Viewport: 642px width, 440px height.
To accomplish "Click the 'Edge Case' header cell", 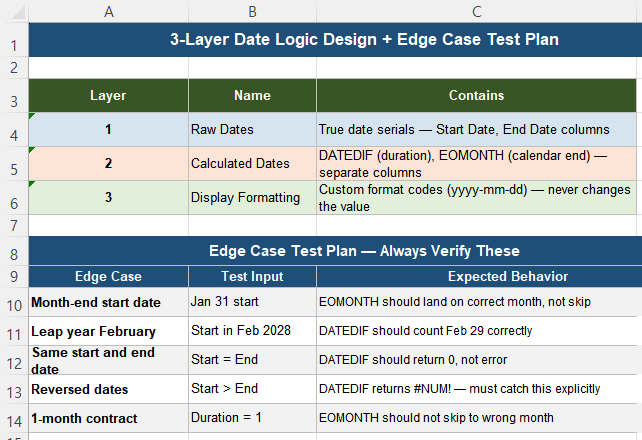I will pyautogui.click(x=109, y=276).
